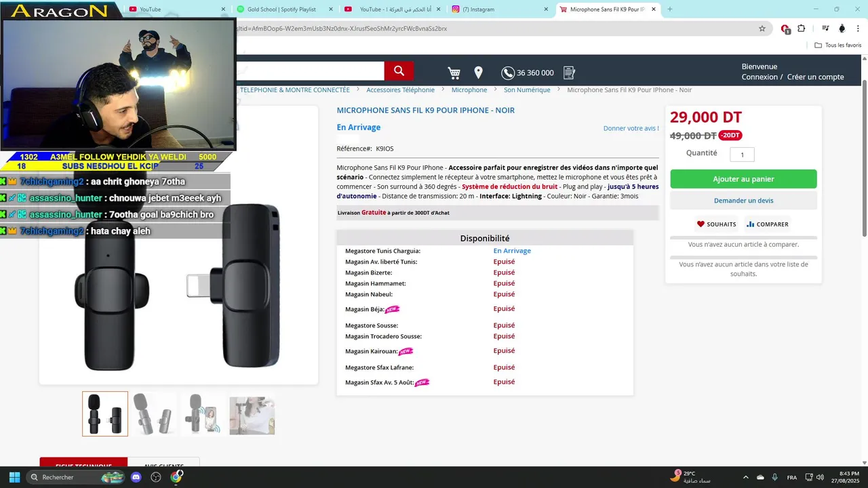This screenshot has height=488, width=868.
Task: Click Connexion link in header
Action: tap(759, 77)
